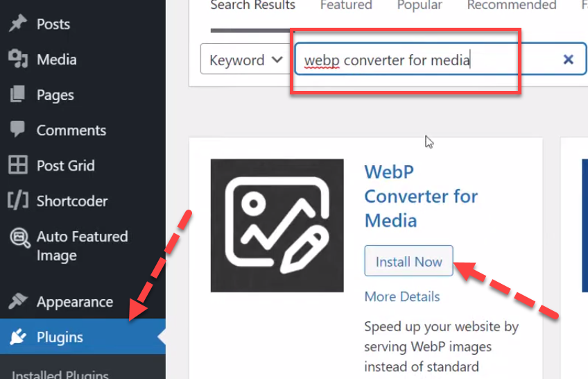
Task: Click the Media camera-music icon
Action: [17, 59]
